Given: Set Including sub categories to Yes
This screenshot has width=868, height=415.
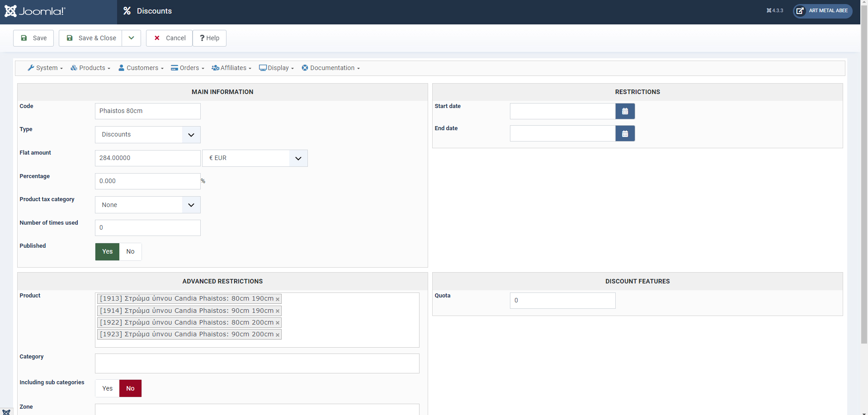Looking at the screenshot, I should [107, 388].
